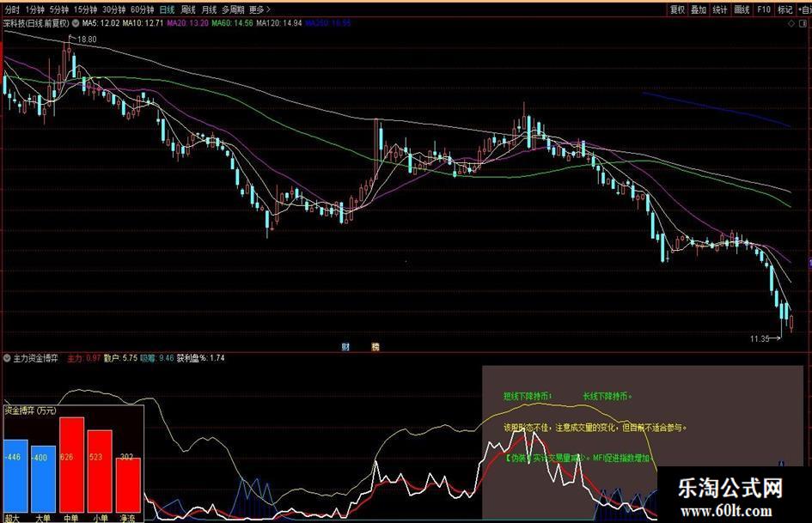
Task: Click the 财 finance marker below the chart
Action: pyautogui.click(x=345, y=347)
